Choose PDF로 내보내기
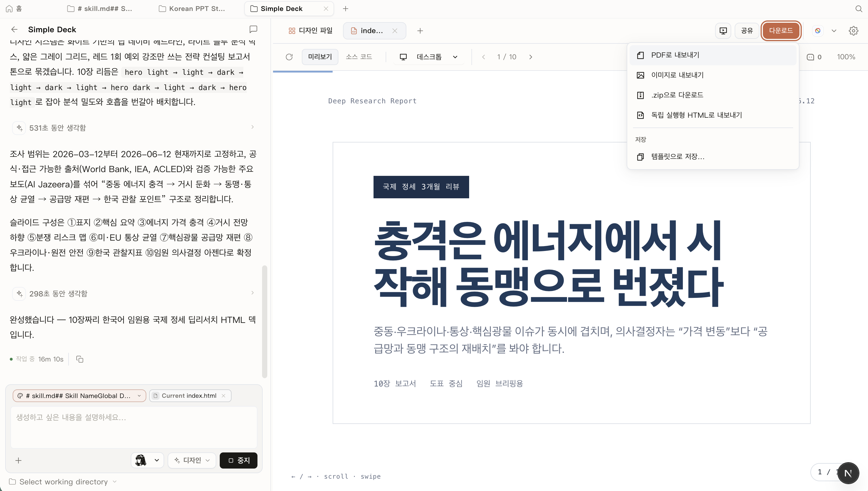 click(712, 55)
